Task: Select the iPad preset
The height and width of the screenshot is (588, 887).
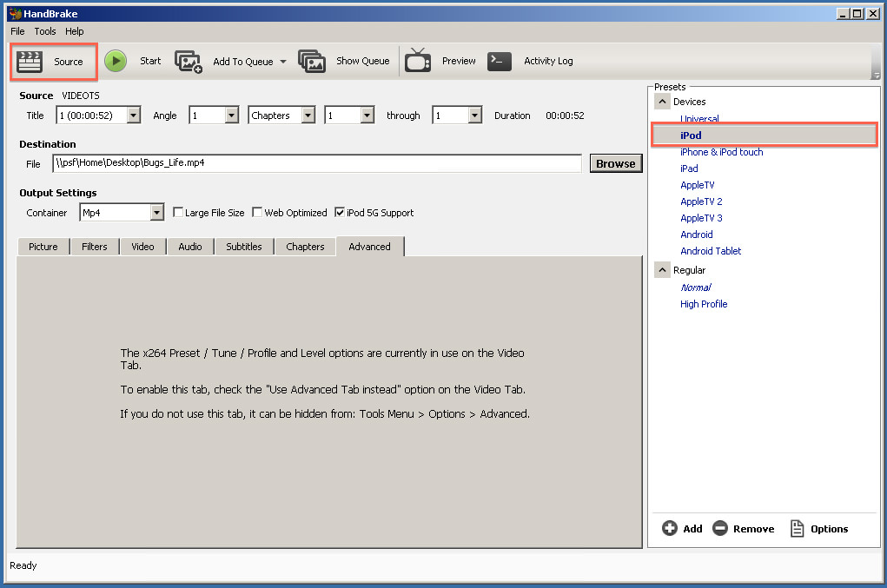Action: (689, 168)
